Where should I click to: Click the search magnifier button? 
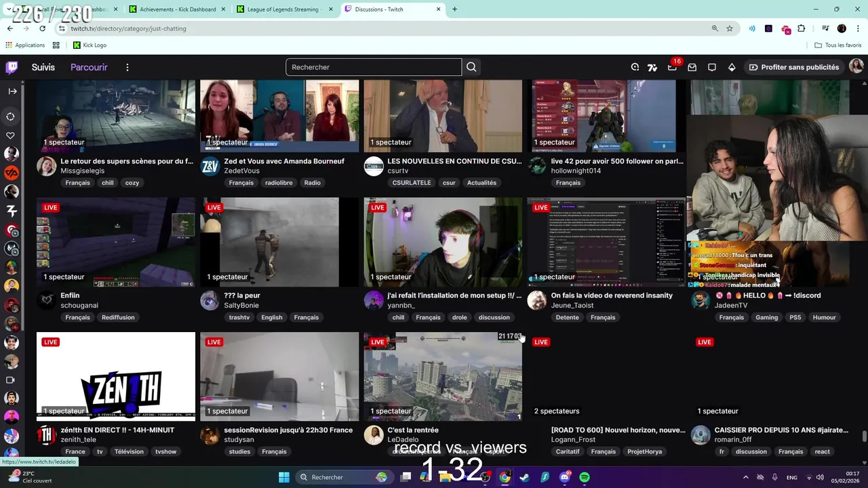(x=471, y=67)
